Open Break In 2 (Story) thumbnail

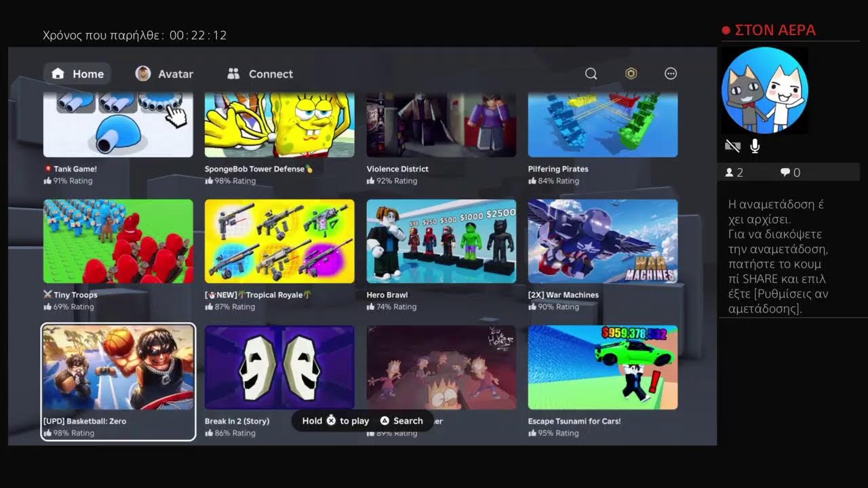[x=279, y=367]
